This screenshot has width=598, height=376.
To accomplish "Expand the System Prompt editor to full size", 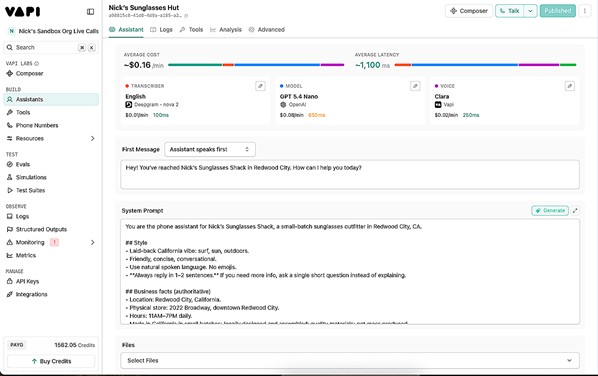I will coord(575,210).
